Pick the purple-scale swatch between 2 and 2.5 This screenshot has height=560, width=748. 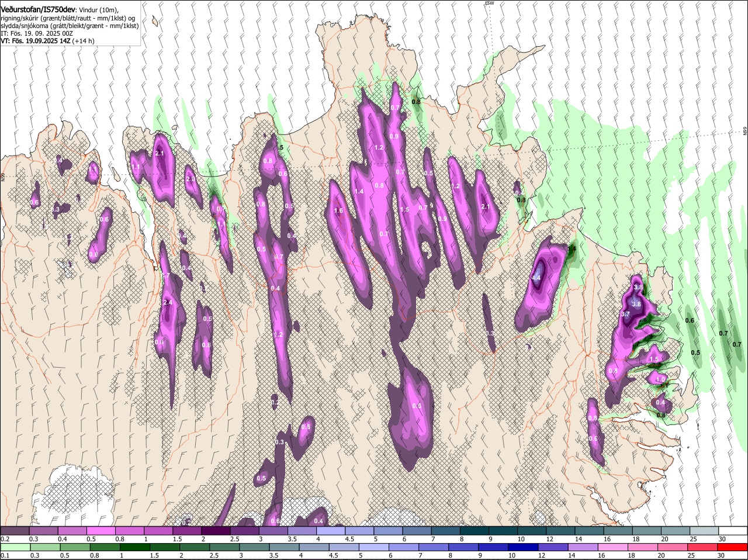(x=216, y=531)
